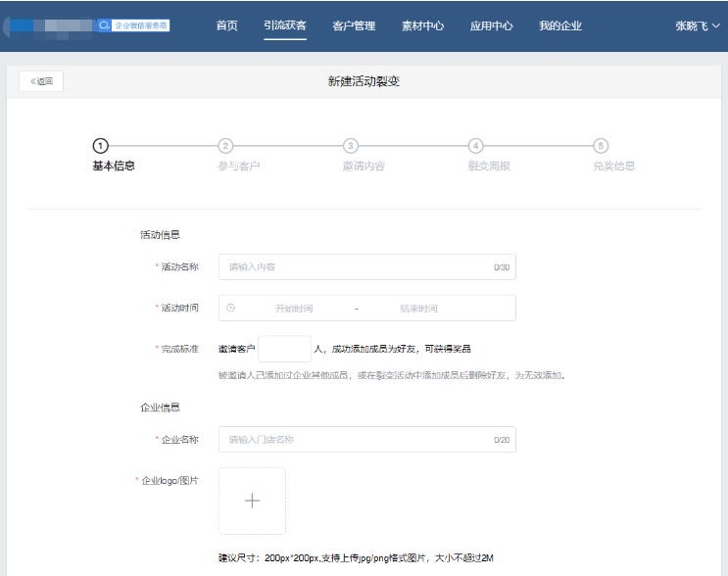728x576 pixels.
Task: Focus the 活动名称 input field
Action: [358, 266]
